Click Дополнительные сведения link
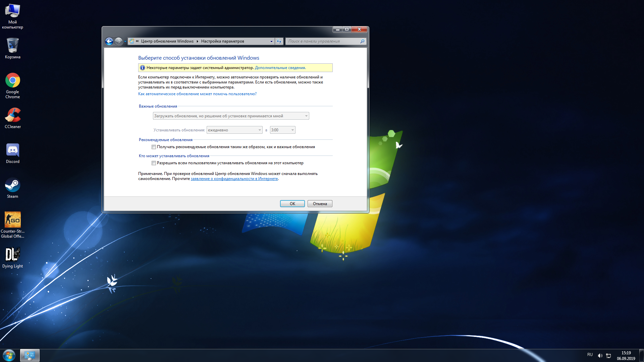The height and width of the screenshot is (362, 644). (x=280, y=67)
